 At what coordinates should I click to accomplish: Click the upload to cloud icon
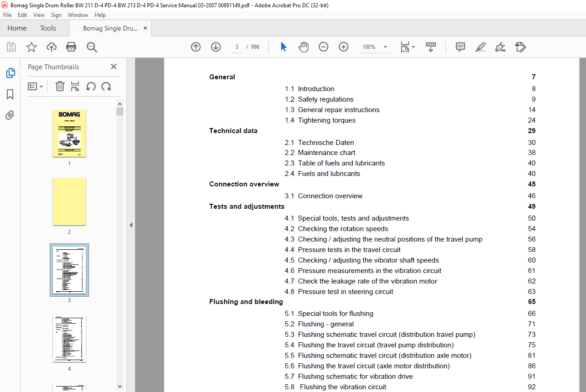[52, 47]
